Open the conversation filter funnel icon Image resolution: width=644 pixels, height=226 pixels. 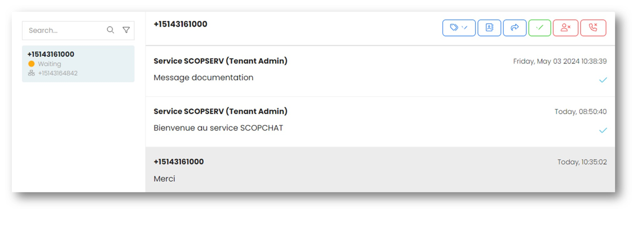126,30
